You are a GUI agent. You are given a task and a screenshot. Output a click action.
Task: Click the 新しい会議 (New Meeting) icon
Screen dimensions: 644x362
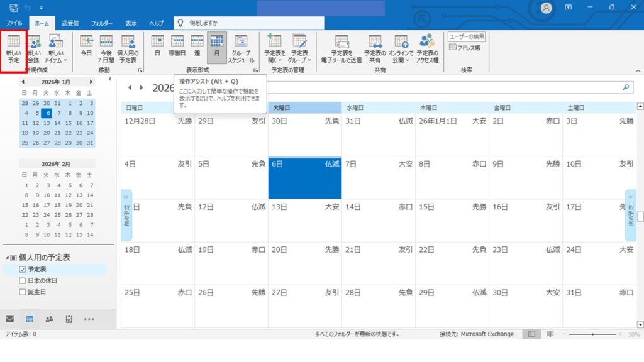(34, 48)
